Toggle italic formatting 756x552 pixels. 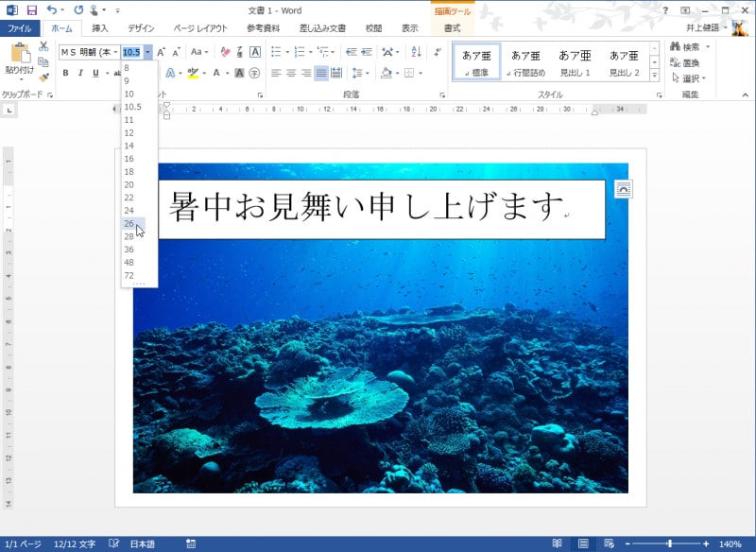coord(80,73)
